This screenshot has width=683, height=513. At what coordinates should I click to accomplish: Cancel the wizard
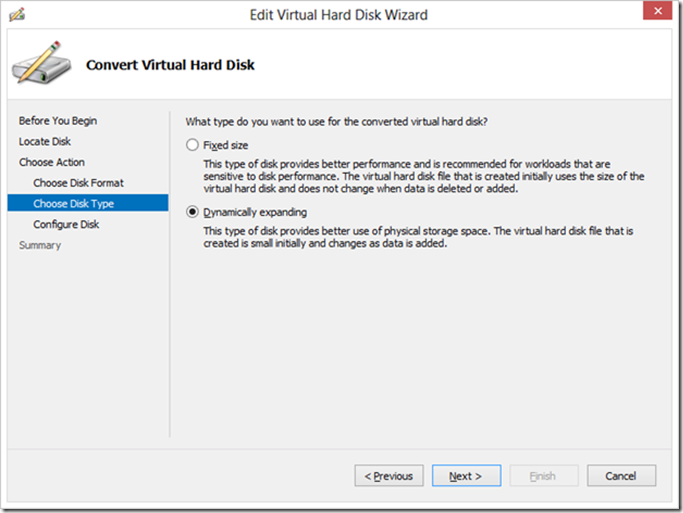coord(621,476)
